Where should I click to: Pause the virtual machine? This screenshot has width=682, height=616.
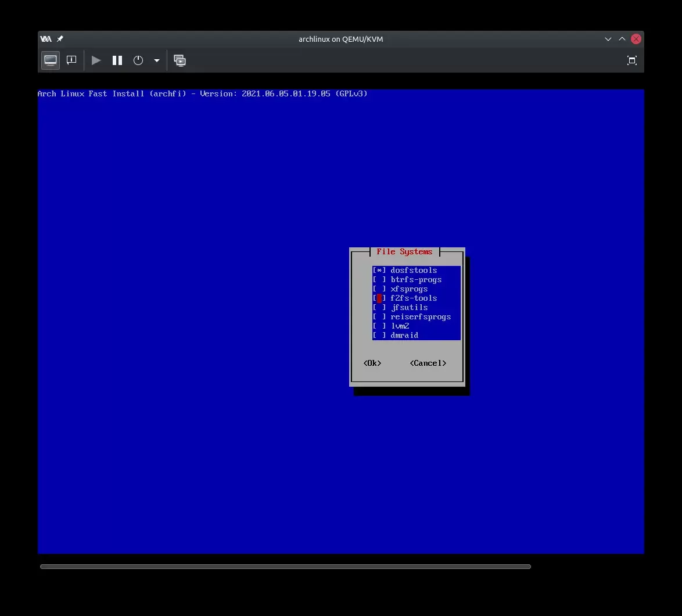tap(117, 60)
